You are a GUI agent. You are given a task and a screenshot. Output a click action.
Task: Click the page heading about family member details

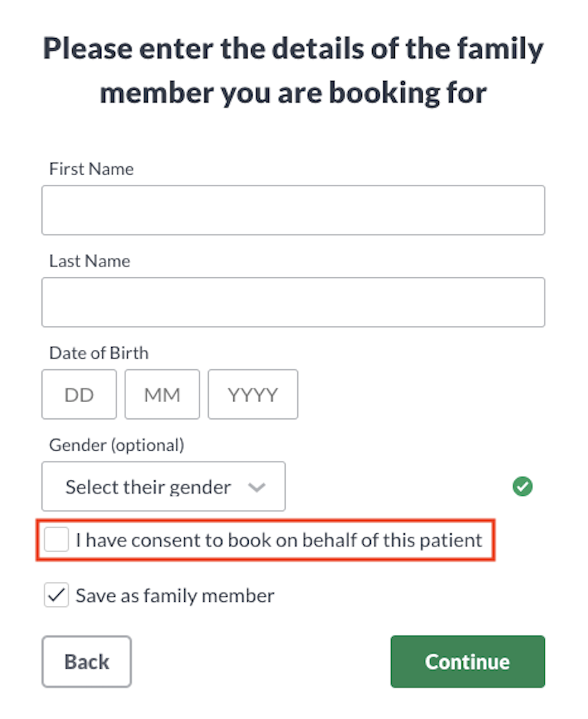point(293,70)
